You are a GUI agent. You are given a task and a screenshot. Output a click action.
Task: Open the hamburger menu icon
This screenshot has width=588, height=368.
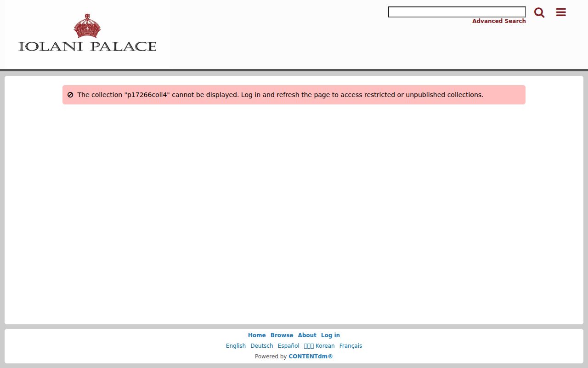click(x=561, y=12)
